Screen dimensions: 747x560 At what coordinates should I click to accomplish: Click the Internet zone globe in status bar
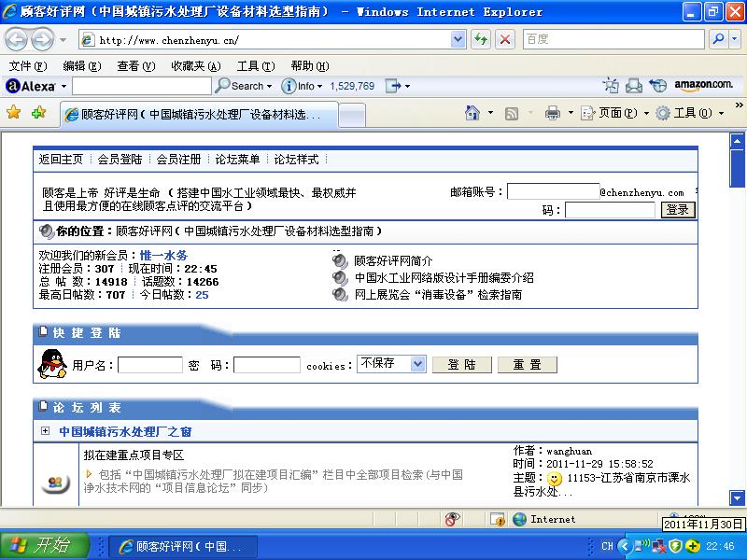click(519, 519)
